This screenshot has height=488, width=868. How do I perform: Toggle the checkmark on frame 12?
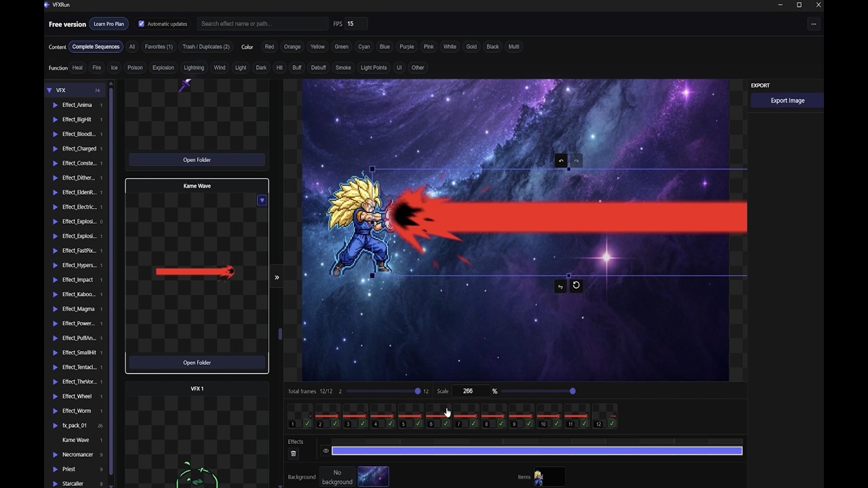[612, 424]
